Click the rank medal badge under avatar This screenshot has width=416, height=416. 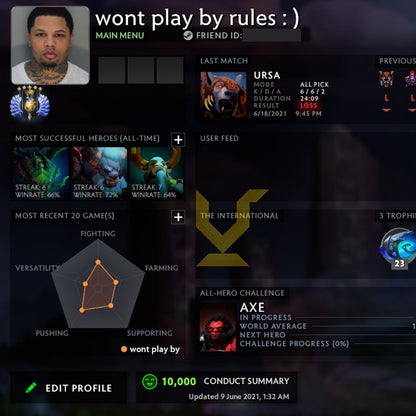[30, 103]
